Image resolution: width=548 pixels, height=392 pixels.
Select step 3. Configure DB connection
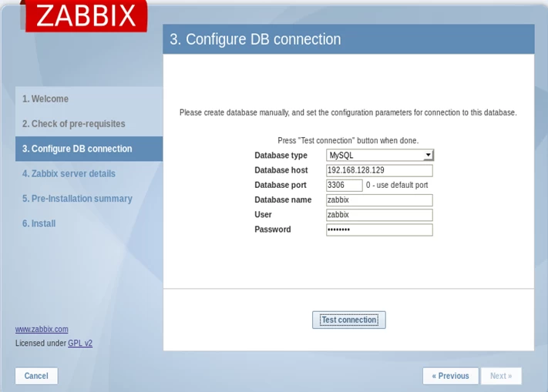click(x=89, y=149)
